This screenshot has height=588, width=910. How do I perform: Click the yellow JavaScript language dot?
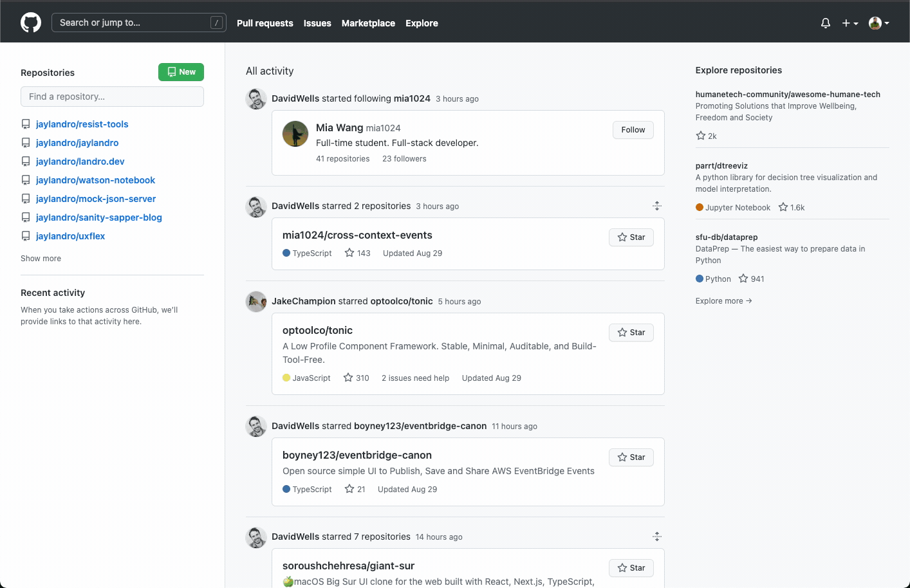286,378
